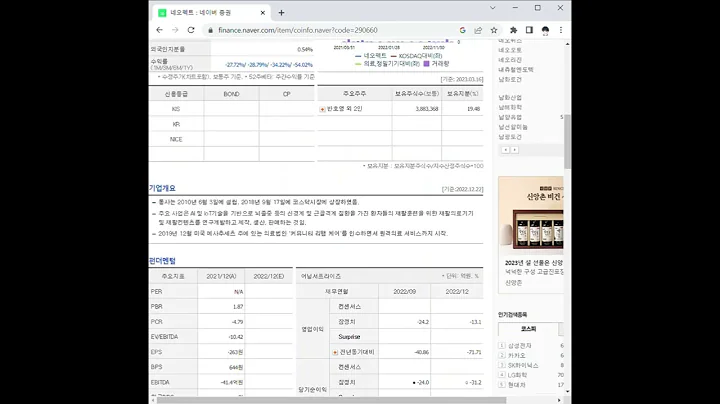The image size is (720, 404).
Task: Click the 펀더멘털 section heading
Action: [162, 261]
